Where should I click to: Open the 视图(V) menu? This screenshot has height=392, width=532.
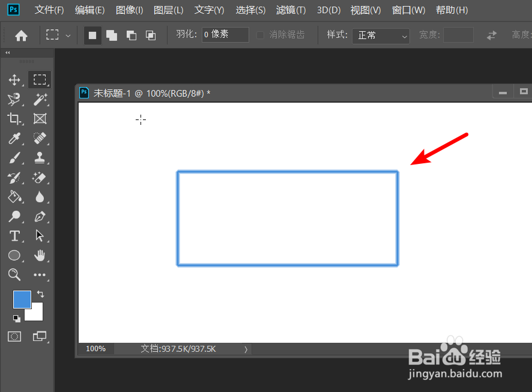[x=366, y=10]
